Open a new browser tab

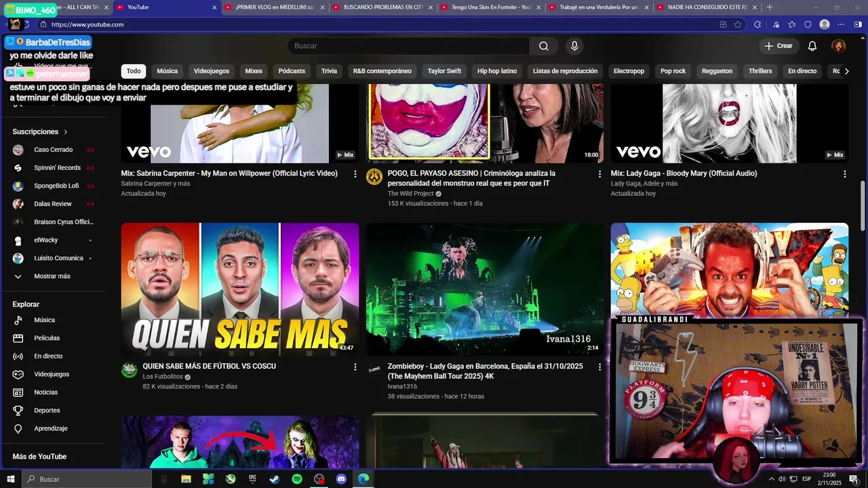point(769,7)
